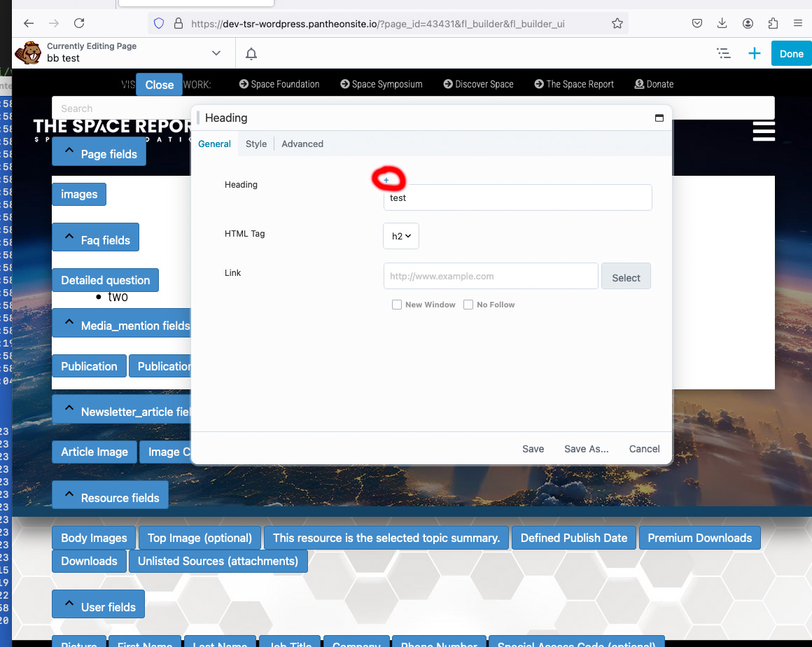812x647 pixels.
Task: Click the Done button in builder bar
Action: tap(791, 54)
